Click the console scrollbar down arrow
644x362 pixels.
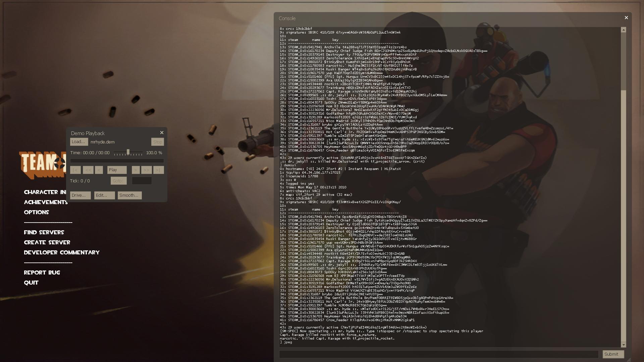(624, 345)
